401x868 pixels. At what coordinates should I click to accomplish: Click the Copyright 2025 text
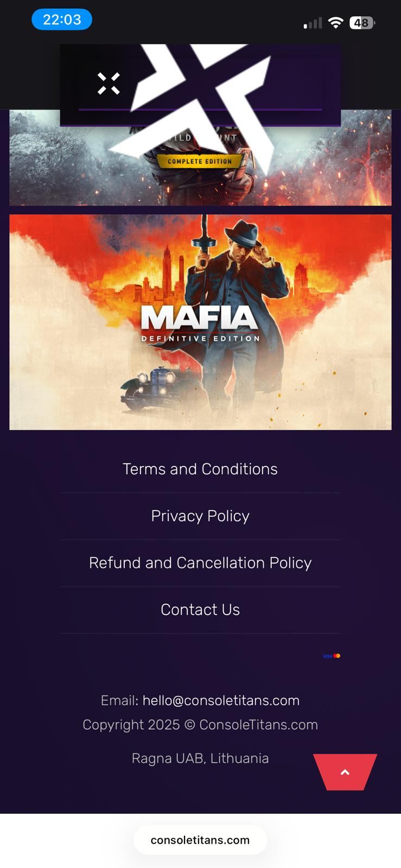tap(131, 725)
